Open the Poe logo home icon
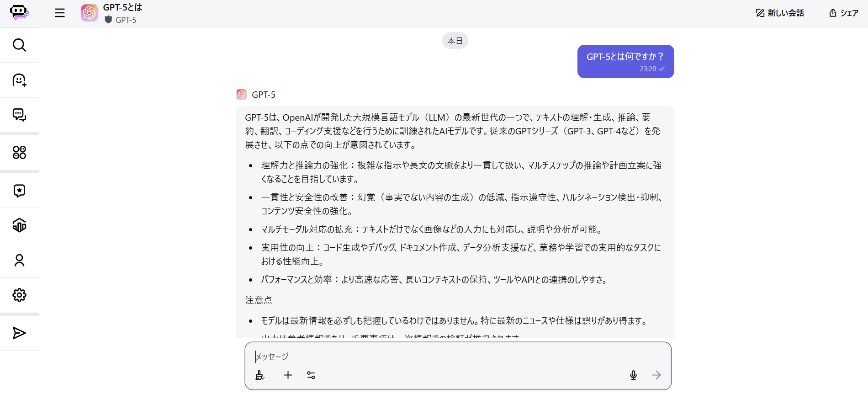The width and height of the screenshot is (868, 394). (x=19, y=12)
